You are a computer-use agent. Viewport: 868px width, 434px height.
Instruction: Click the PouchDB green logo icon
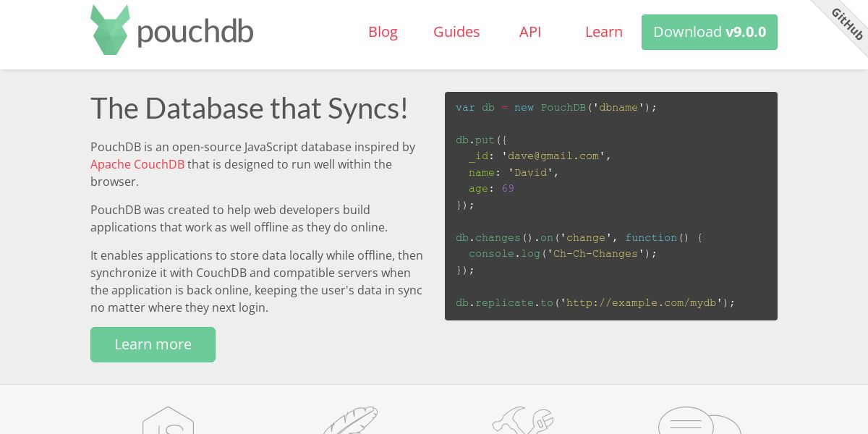click(x=110, y=30)
